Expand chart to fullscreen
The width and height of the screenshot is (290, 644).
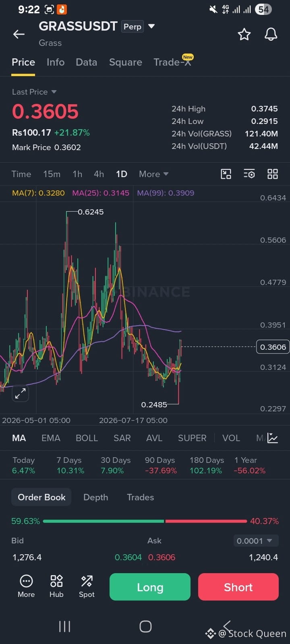(x=20, y=394)
